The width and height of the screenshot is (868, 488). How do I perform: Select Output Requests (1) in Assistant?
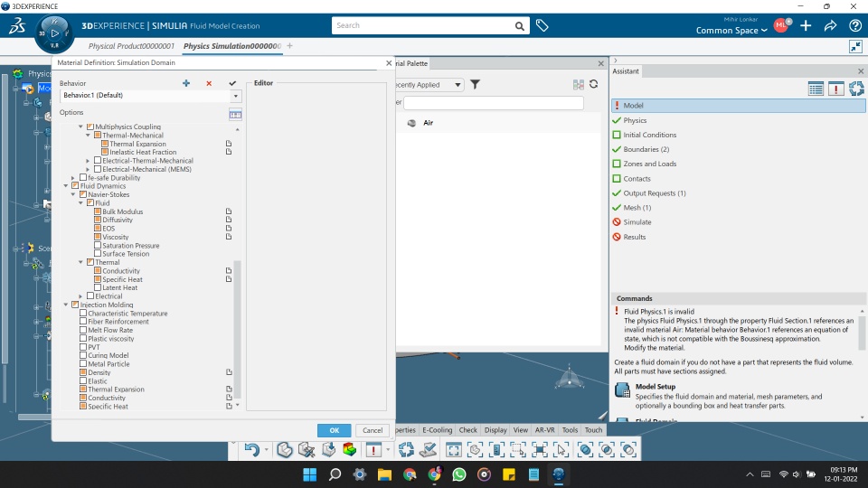coord(655,193)
